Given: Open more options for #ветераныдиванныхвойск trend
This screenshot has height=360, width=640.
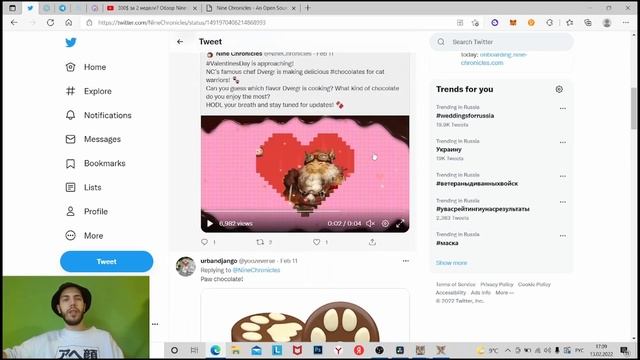Looking at the screenshot, I should coord(563,176).
